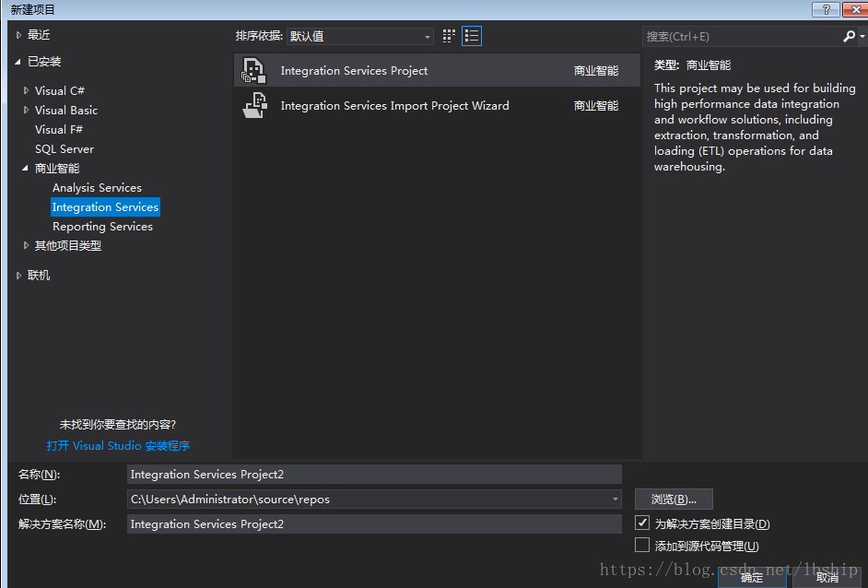
Task: Open the 排序依据 默认值 dropdown
Action: coord(360,37)
